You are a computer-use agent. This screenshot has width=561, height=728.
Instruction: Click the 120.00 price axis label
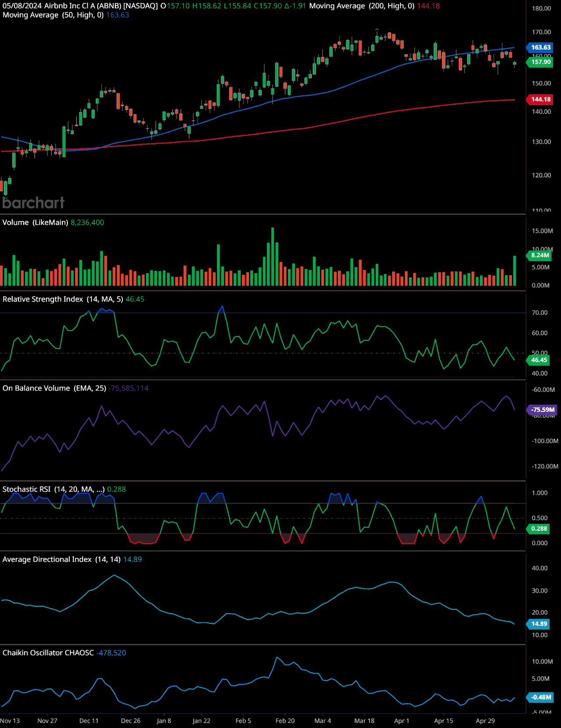541,175
